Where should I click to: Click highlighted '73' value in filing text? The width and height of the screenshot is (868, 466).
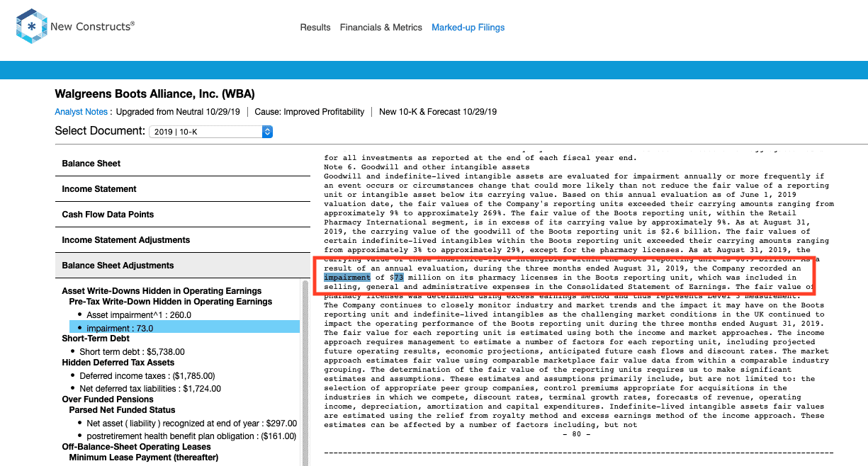[x=398, y=278]
